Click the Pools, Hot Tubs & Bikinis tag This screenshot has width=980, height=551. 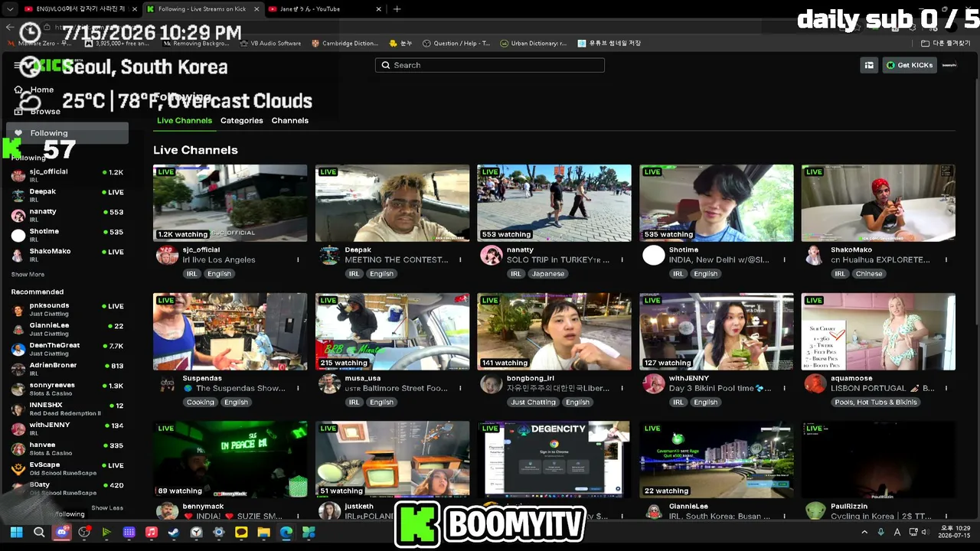[876, 402]
